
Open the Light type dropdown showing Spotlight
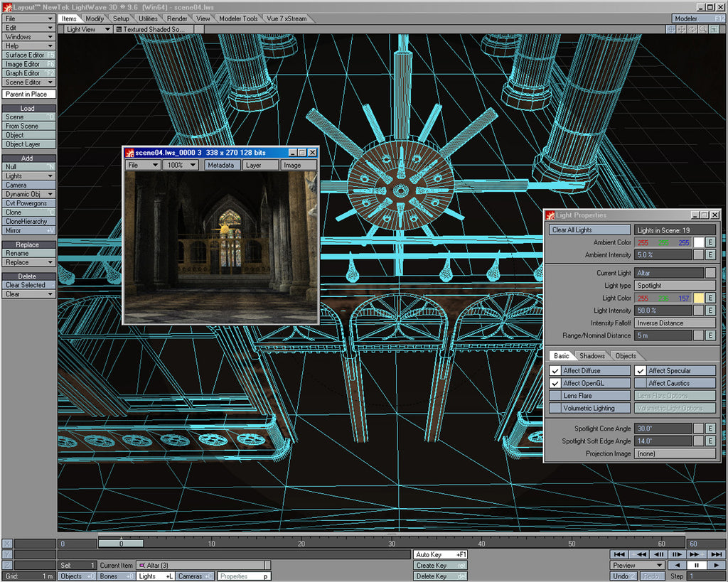(675, 284)
